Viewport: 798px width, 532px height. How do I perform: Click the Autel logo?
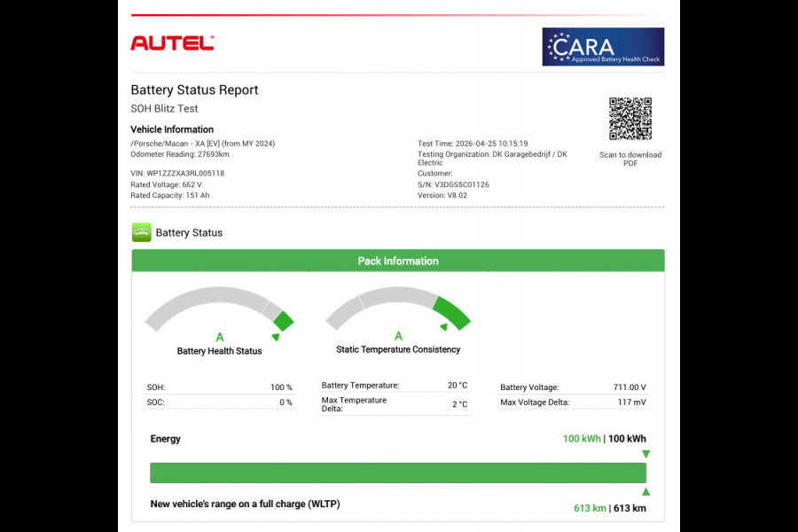pyautogui.click(x=172, y=43)
